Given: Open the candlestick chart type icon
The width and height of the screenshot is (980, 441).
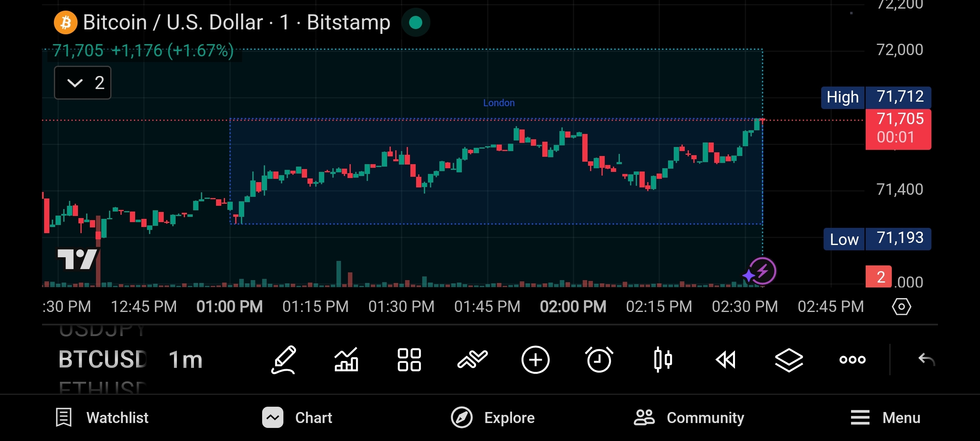Looking at the screenshot, I should (662, 360).
